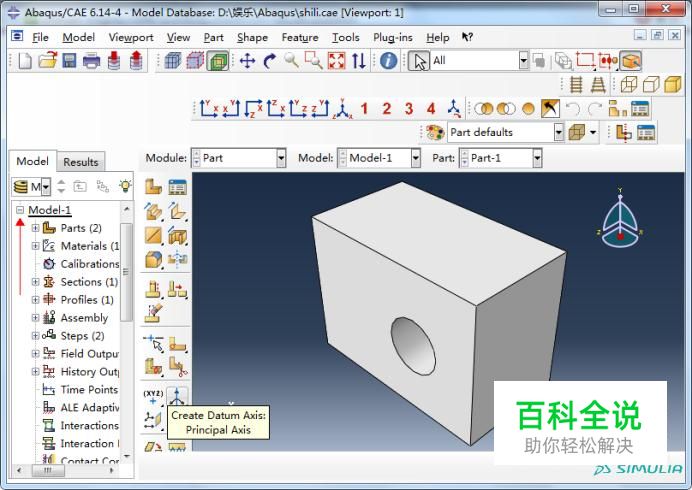
Task: Select the Box Zoom tool
Action: click(313, 60)
